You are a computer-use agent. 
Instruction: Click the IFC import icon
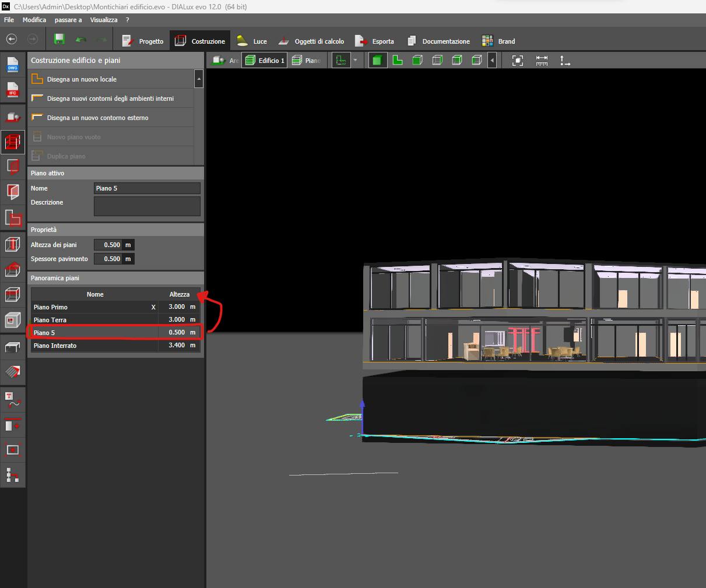[x=12, y=90]
